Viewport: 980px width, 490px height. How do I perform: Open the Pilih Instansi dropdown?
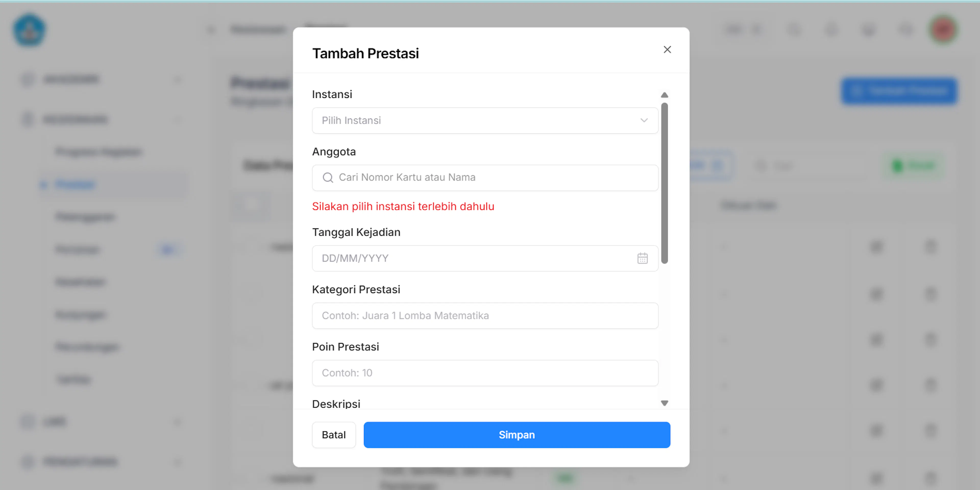tap(485, 120)
